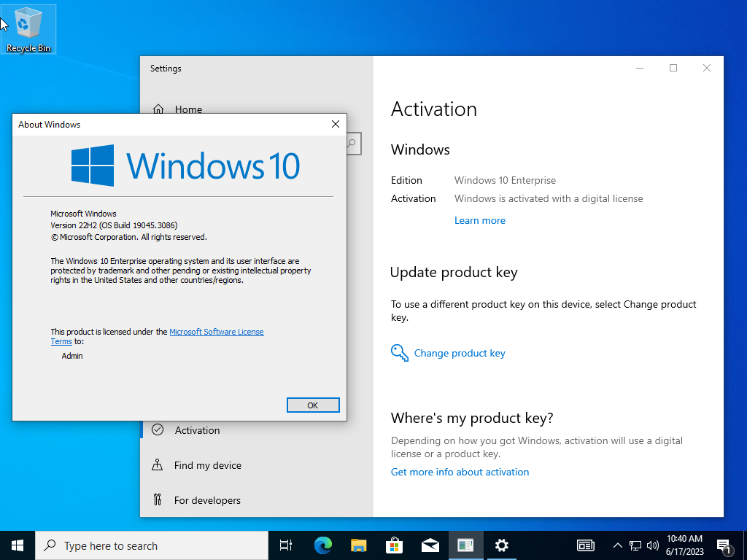The height and width of the screenshot is (560, 747).
Task: Click the Update product key heading
Action: click(x=454, y=273)
